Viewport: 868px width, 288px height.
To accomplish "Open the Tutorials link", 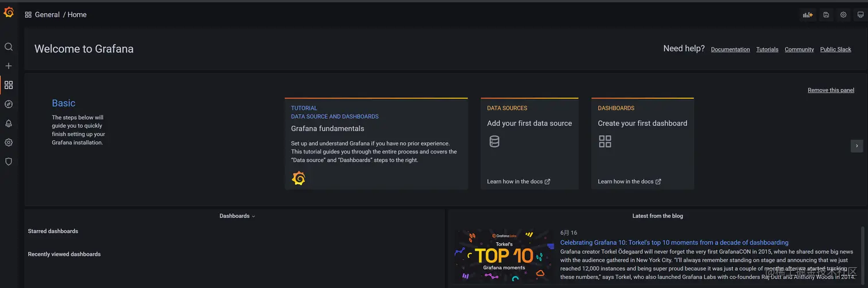I will (x=767, y=49).
